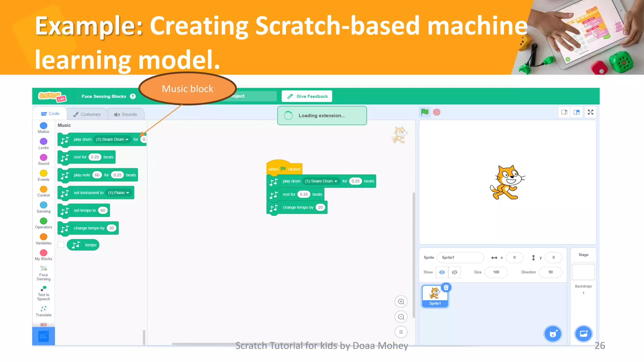Click the tempo reporter block
Image resolution: width=644 pixels, height=362 pixels.
83,245
